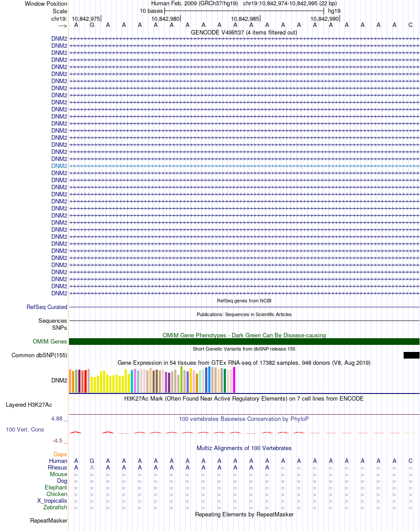Image resolution: width=420 pixels, height=531 pixels.
Task: Click the Window Position label
Action: pos(46,4)
